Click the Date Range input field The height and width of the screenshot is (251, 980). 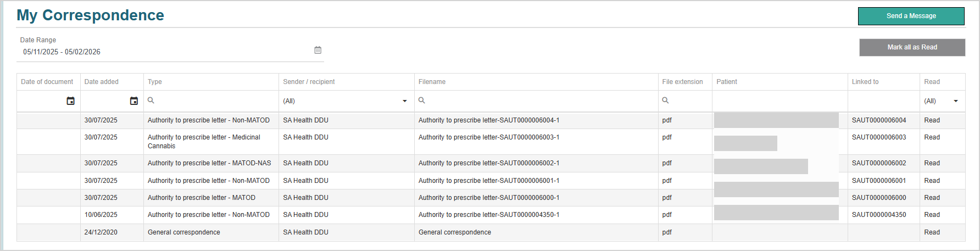165,52
